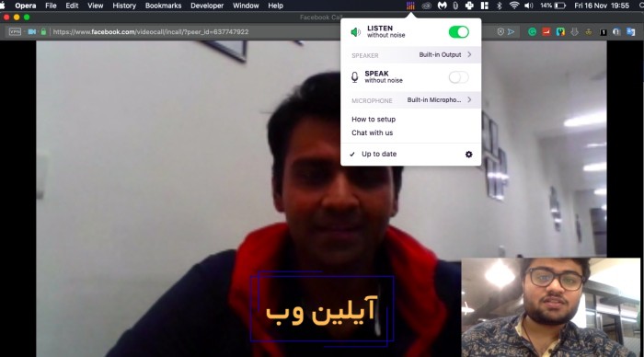Click the VPN badge in address bar
The width and height of the screenshot is (644, 357).
15,31
